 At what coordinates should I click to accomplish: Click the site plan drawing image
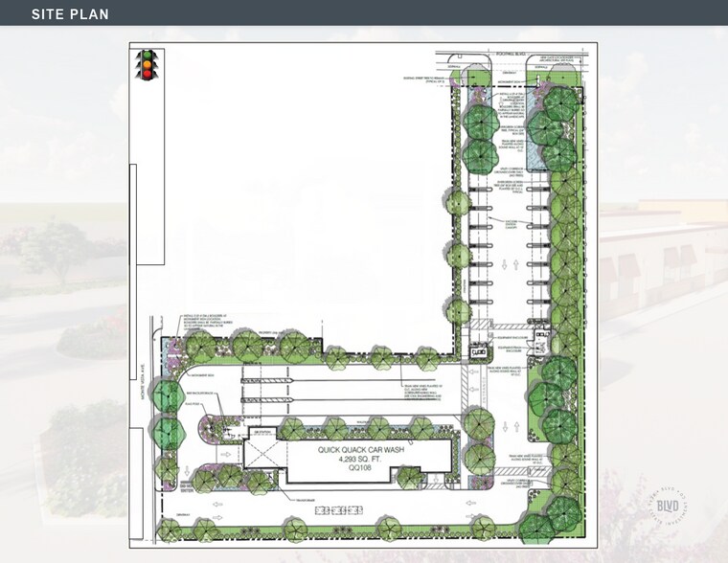pyautogui.click(x=364, y=295)
